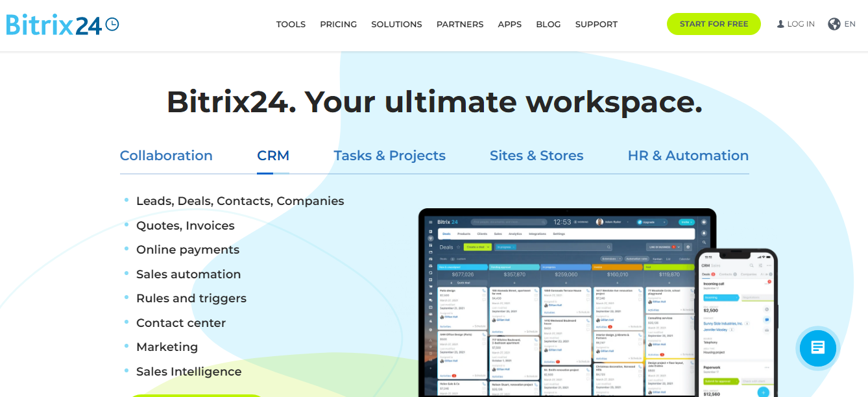Click green Create a deal button in laptop mockup
Screen dimensions: 868x397
point(477,247)
